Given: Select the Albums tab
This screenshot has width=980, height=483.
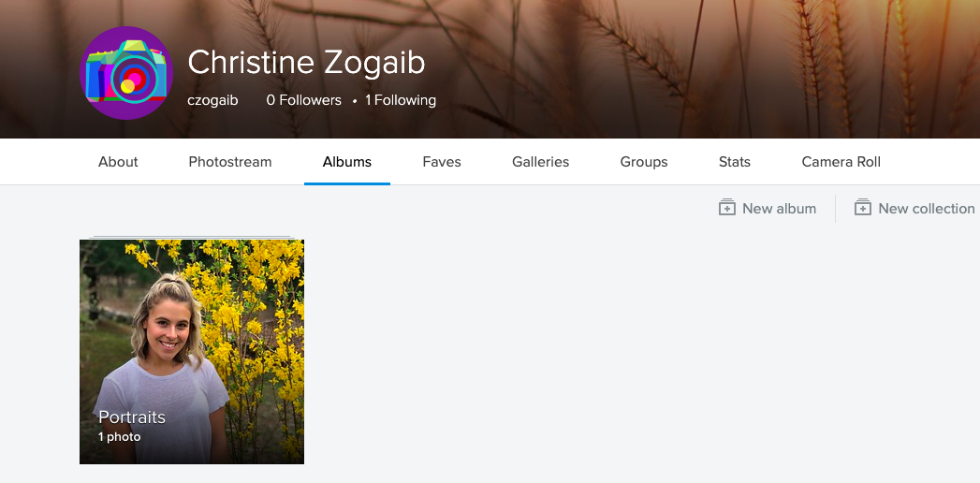Looking at the screenshot, I should pos(347,162).
